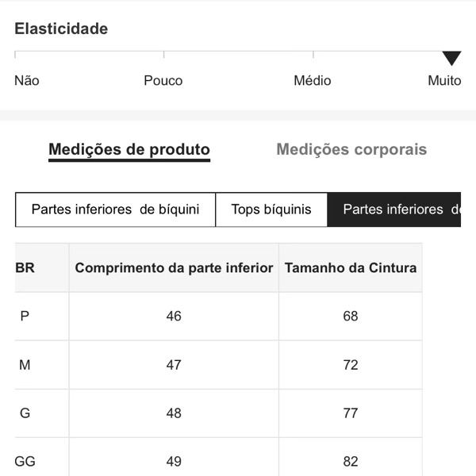The height and width of the screenshot is (476, 476).
Task: Select the size M row label
Action: (x=25, y=365)
